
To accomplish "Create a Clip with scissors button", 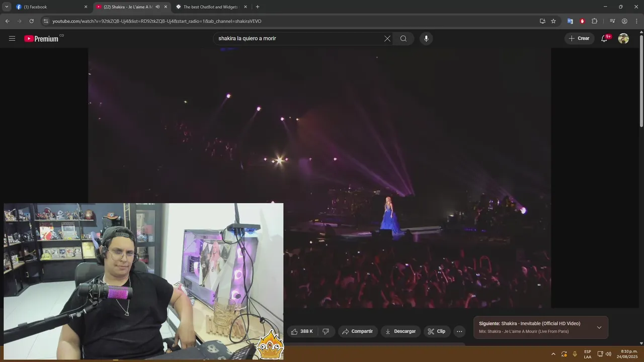I will click(437, 331).
